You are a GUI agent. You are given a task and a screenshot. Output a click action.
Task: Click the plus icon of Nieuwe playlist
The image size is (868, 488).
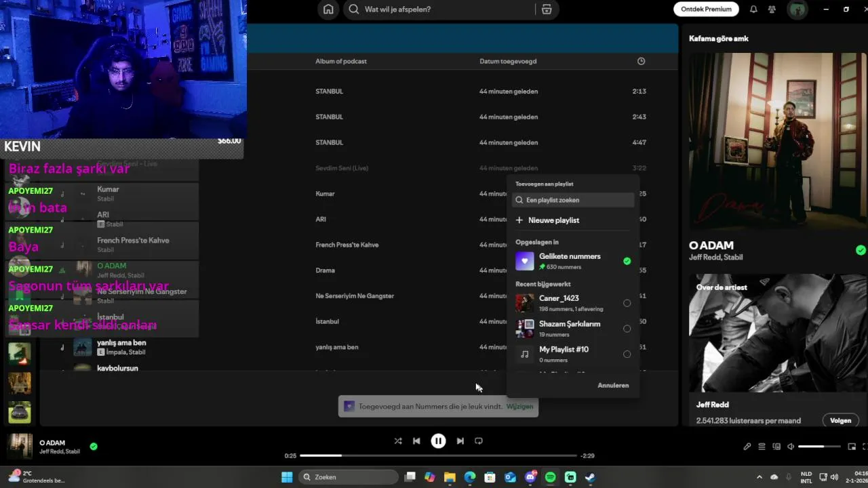point(519,220)
